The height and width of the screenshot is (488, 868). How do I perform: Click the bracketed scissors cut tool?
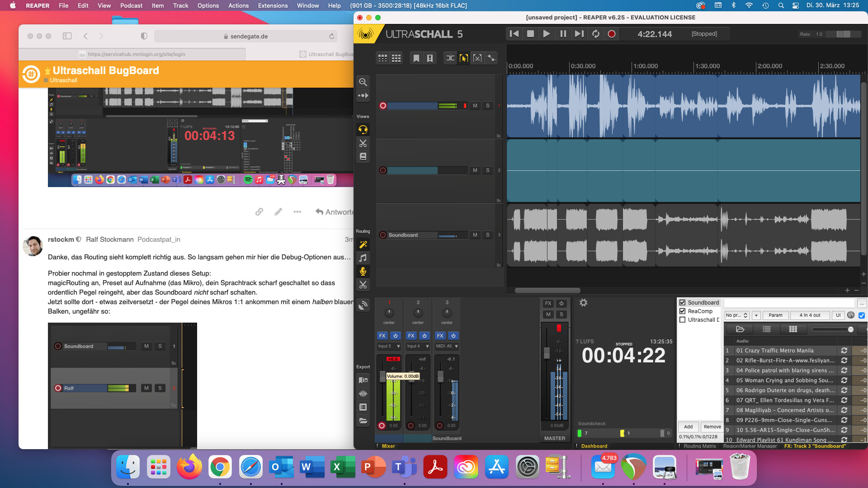pos(477,58)
